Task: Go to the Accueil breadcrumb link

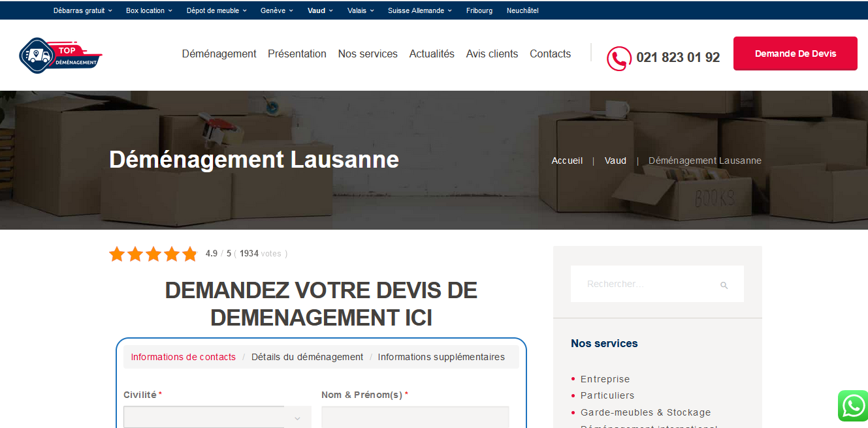Action: click(566, 160)
